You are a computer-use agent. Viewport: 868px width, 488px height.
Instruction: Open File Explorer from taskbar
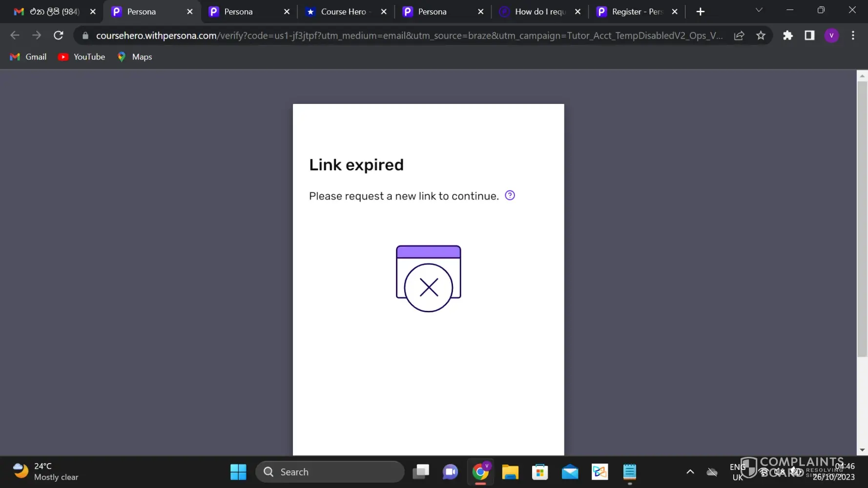pyautogui.click(x=510, y=472)
